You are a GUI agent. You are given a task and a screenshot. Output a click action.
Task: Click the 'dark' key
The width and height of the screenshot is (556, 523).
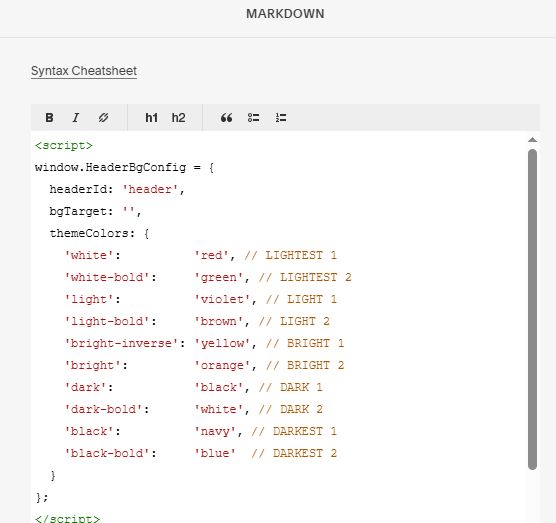click(x=85, y=387)
